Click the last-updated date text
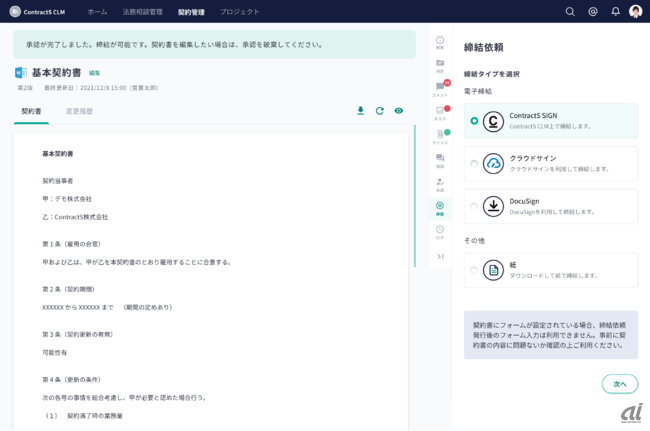The height and width of the screenshot is (431, 650). [x=101, y=88]
